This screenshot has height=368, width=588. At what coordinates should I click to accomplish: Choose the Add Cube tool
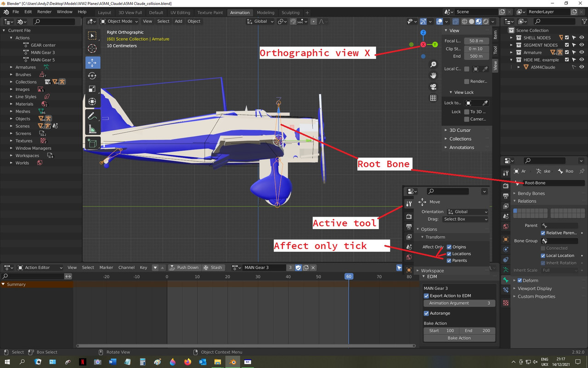[x=92, y=143]
